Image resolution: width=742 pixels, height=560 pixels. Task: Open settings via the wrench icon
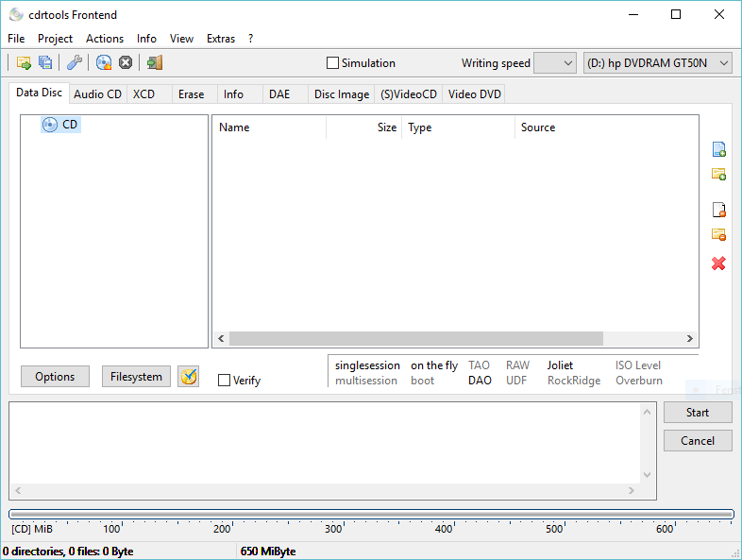74,63
